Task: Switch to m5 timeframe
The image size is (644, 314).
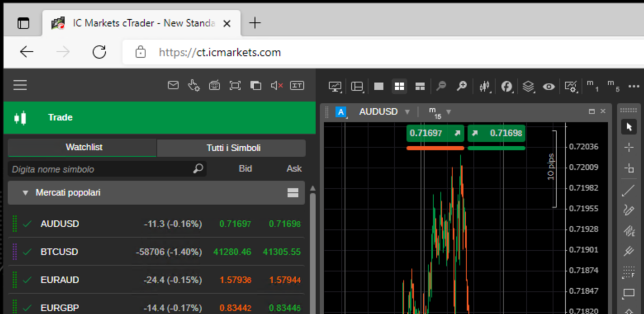Action: click(613, 86)
